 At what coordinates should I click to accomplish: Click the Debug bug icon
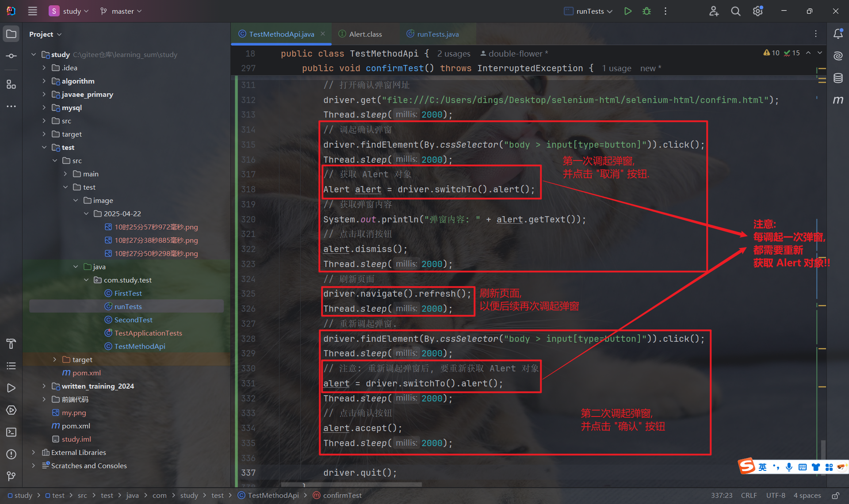pyautogui.click(x=646, y=11)
